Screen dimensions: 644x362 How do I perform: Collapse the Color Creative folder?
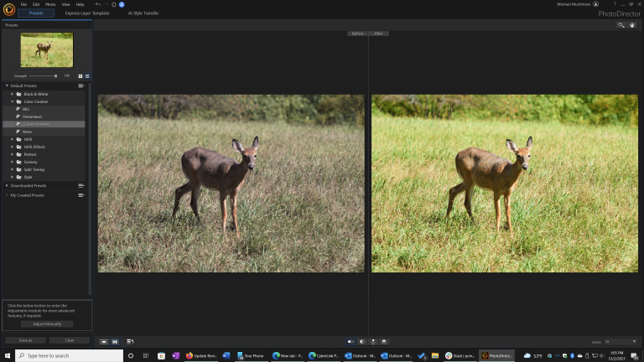click(x=13, y=101)
